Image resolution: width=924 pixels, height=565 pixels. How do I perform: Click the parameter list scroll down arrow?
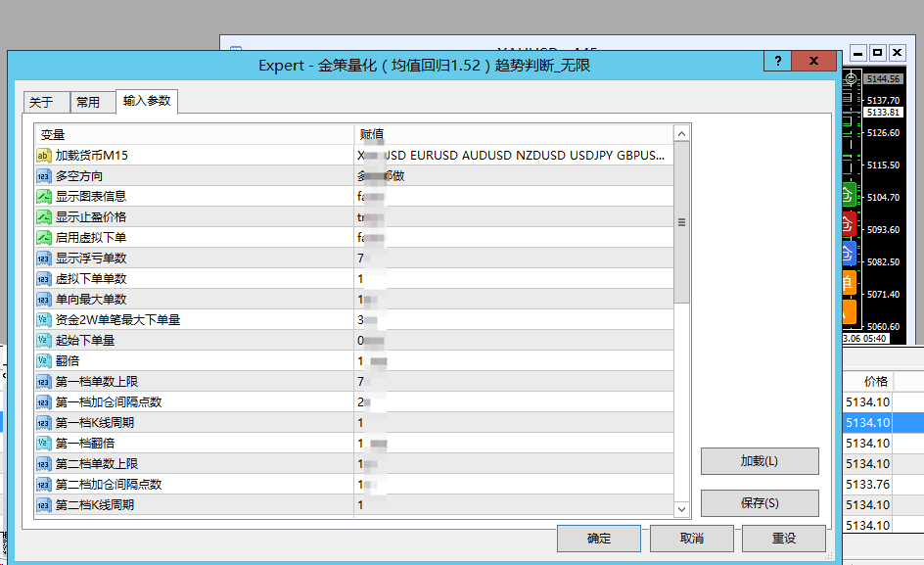pos(682,509)
